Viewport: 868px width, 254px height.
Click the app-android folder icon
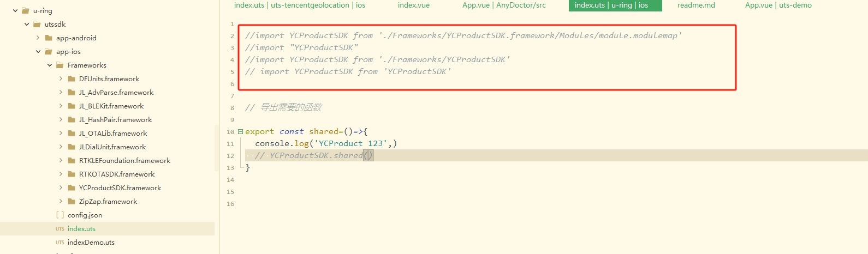(x=49, y=38)
